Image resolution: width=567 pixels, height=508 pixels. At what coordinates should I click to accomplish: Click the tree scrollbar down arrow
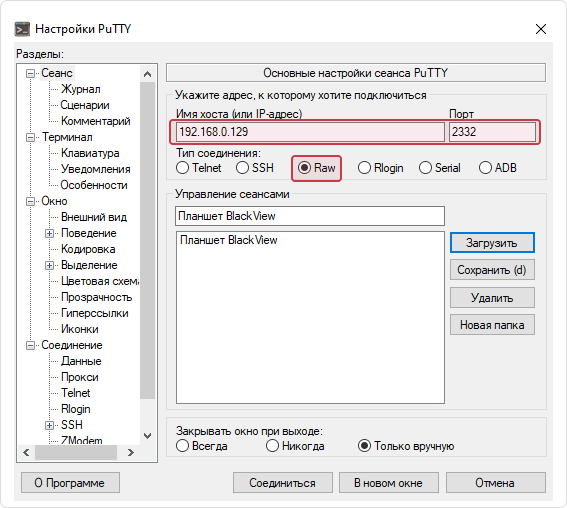[x=148, y=436]
